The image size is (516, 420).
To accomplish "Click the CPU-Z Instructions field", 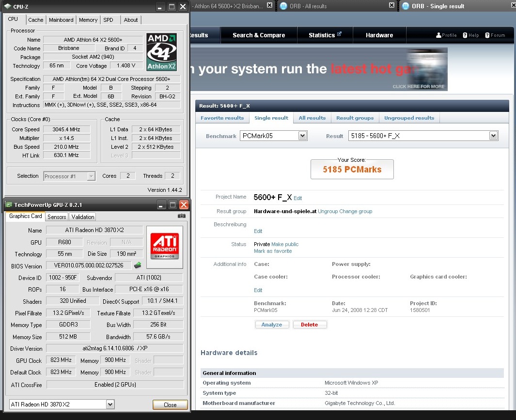I will click(112, 105).
